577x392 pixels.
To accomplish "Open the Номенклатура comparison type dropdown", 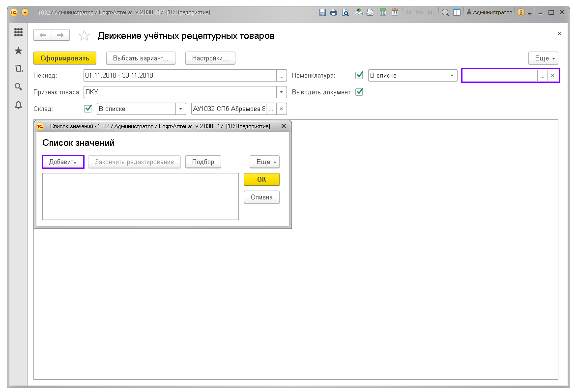I will click(x=452, y=75).
